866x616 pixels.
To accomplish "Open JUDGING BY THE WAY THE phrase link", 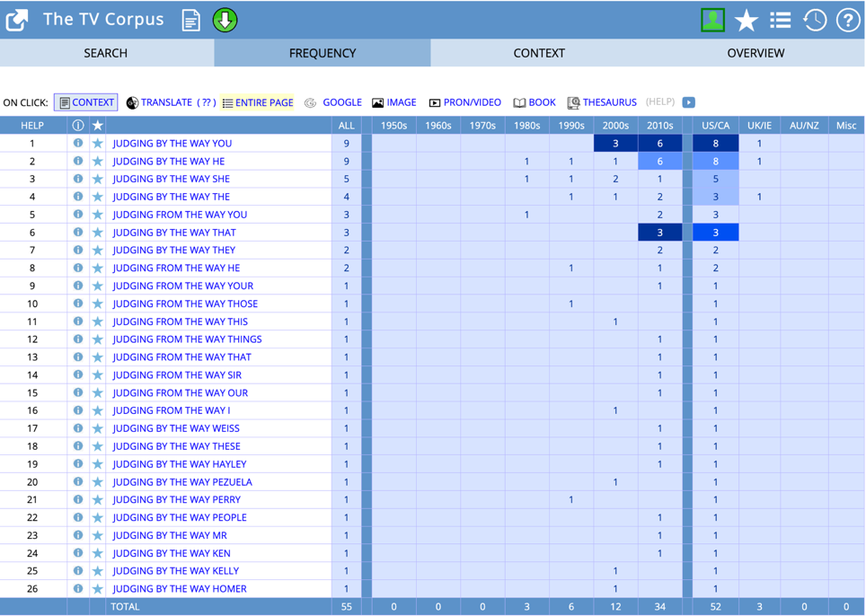I will [x=172, y=197].
